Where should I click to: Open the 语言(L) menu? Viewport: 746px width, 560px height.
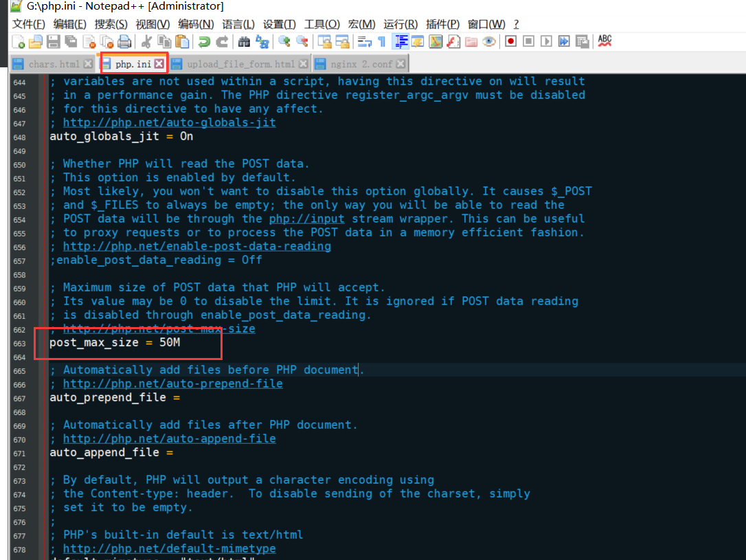click(238, 24)
